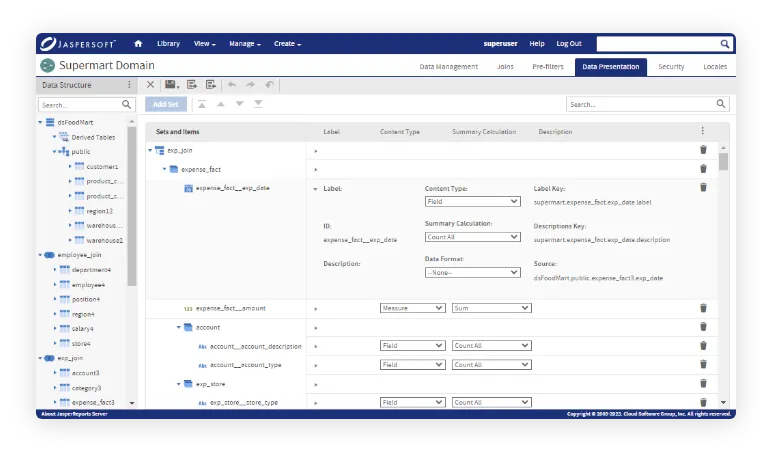Collapse the public schema node
This screenshot has width=772, height=458.
click(55, 152)
